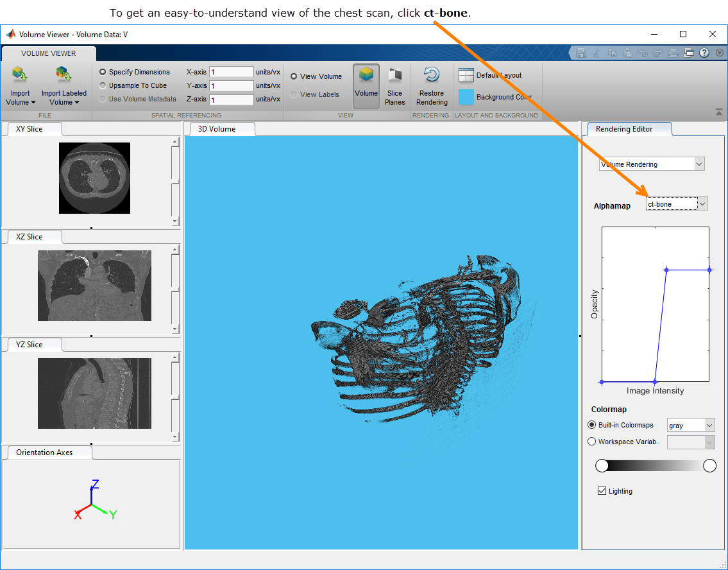Choose the Workspace Variable colormap option

592,442
